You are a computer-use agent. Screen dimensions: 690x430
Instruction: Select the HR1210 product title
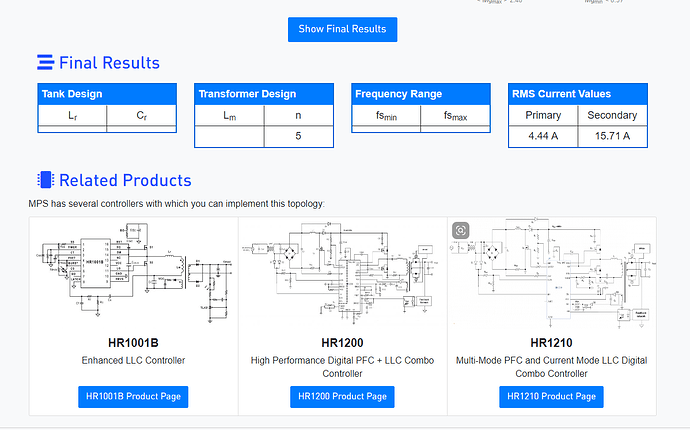tap(551, 343)
